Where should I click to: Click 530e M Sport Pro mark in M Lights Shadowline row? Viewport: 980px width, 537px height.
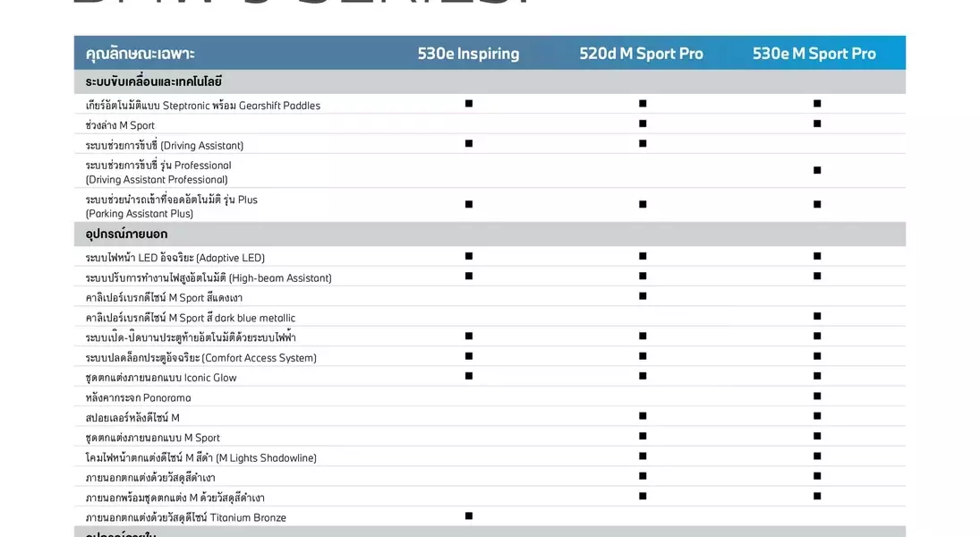tap(817, 456)
